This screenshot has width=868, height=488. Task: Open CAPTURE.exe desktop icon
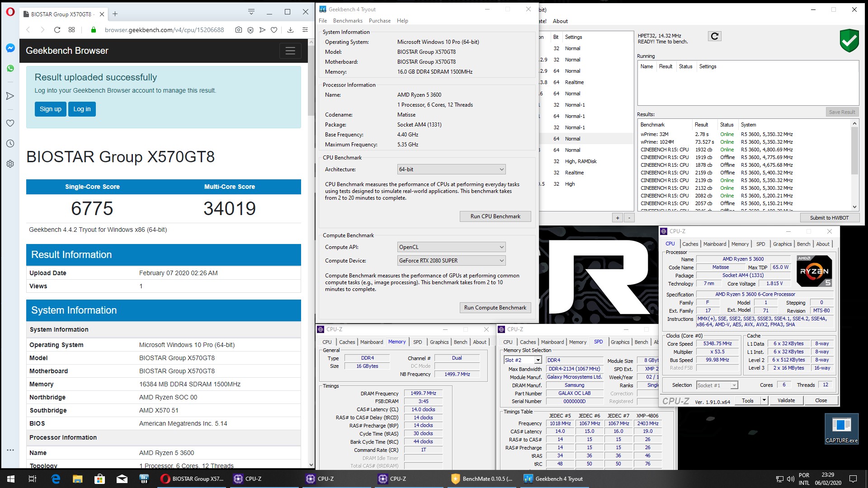[841, 429]
